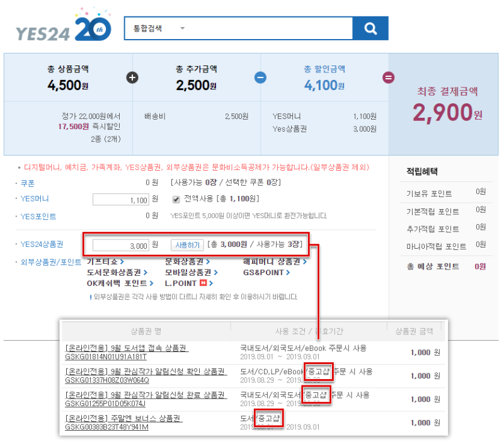
Task: Click voucher code GSKG01814N01U91A181T
Action: coord(106,357)
